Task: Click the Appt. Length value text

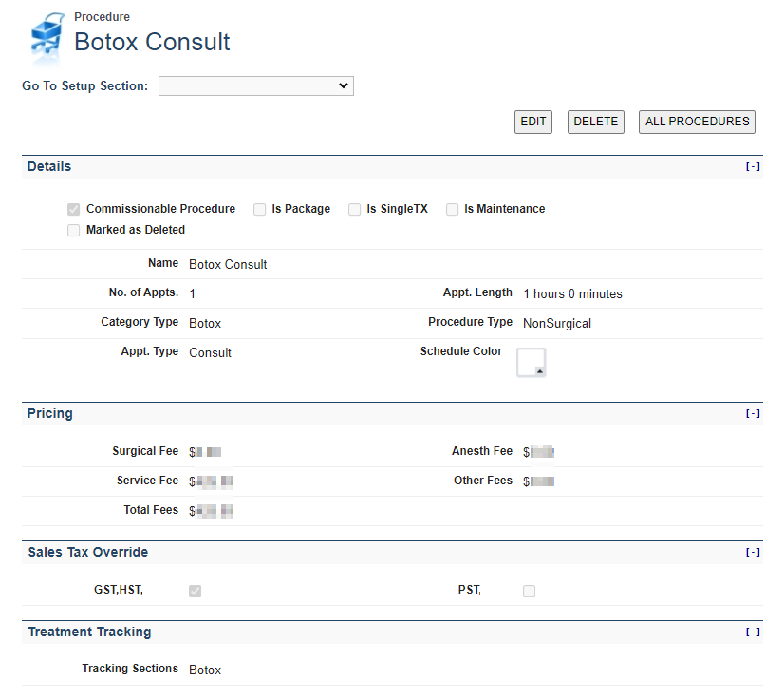Action: [572, 294]
